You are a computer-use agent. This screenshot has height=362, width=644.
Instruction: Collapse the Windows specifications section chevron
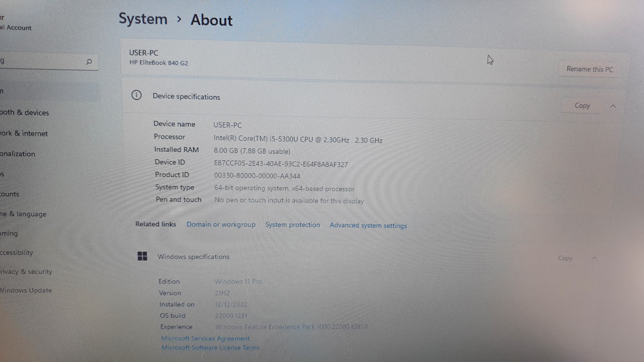[x=594, y=258]
